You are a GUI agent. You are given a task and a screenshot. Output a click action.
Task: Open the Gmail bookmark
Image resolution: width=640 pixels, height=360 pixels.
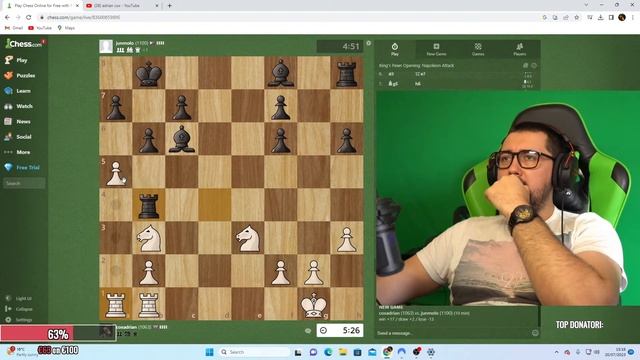pos(13,28)
